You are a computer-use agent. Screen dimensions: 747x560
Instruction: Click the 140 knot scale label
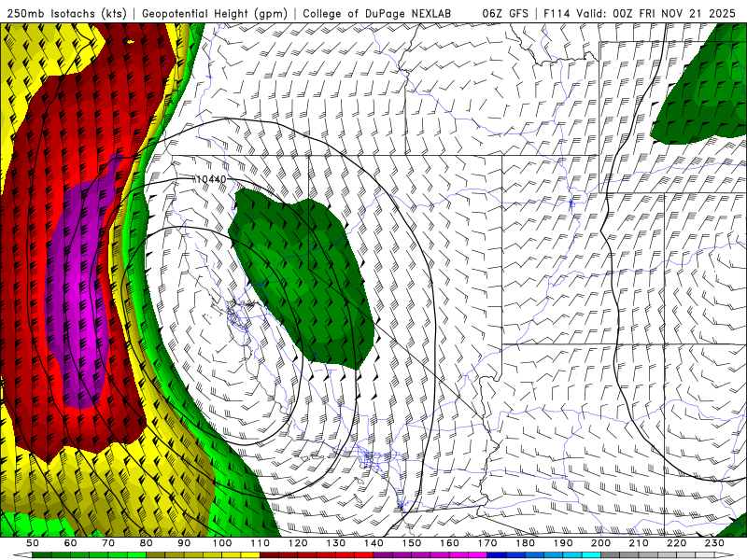(373, 543)
